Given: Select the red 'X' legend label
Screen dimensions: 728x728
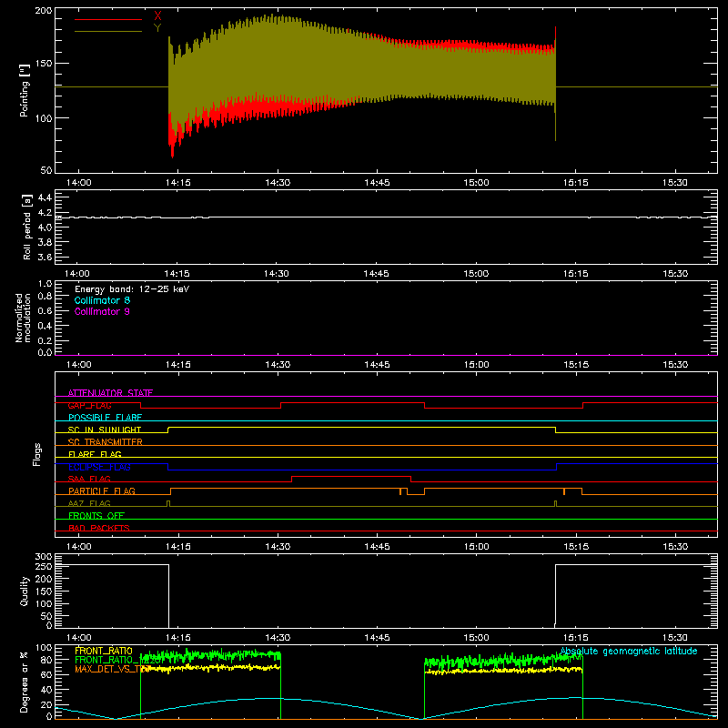Looking at the screenshot, I should (157, 16).
